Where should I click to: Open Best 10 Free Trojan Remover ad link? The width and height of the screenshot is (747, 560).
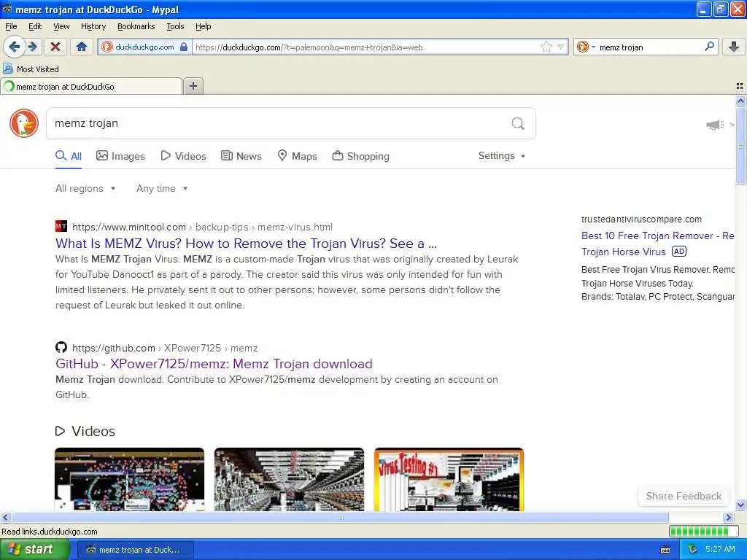[657, 244]
